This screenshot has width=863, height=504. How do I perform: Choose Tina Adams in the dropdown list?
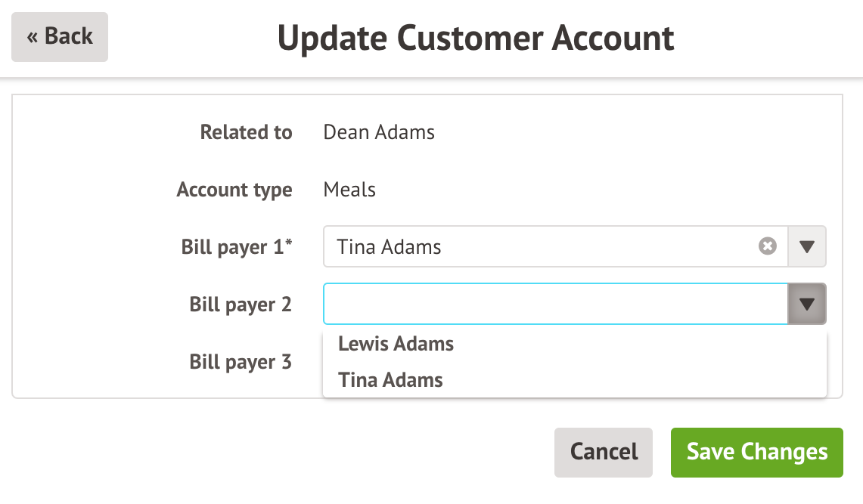[390, 379]
